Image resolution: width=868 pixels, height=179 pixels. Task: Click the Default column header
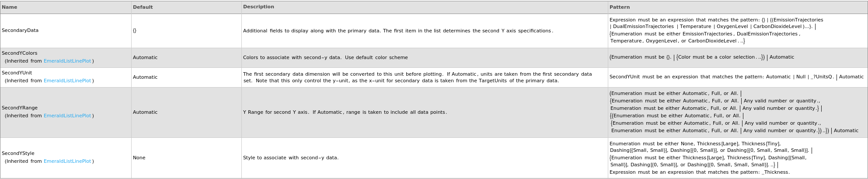coord(143,7)
